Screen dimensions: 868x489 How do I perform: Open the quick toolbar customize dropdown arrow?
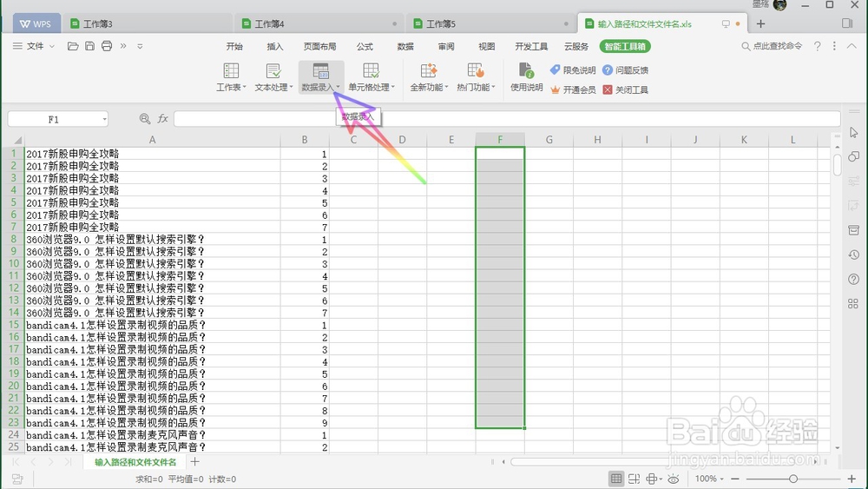(x=140, y=46)
